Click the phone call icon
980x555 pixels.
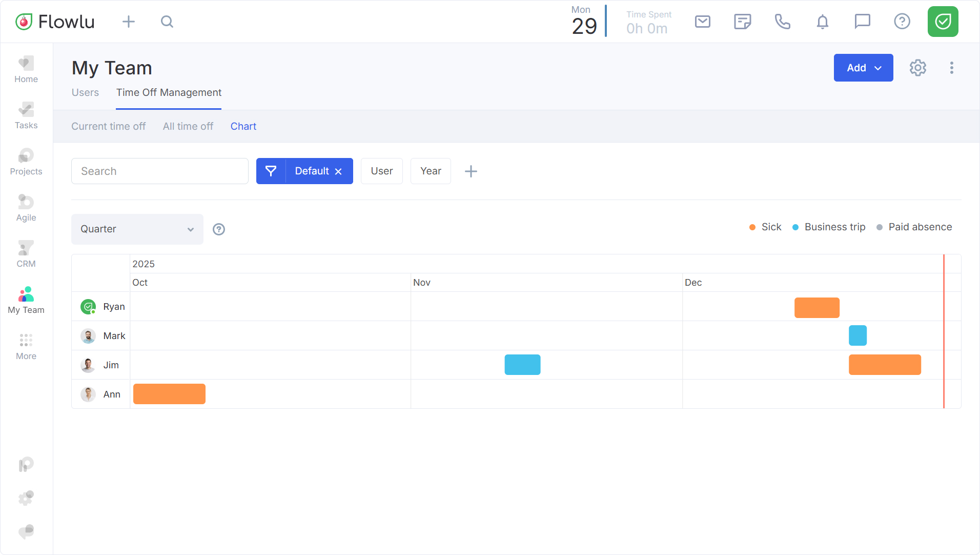782,22
